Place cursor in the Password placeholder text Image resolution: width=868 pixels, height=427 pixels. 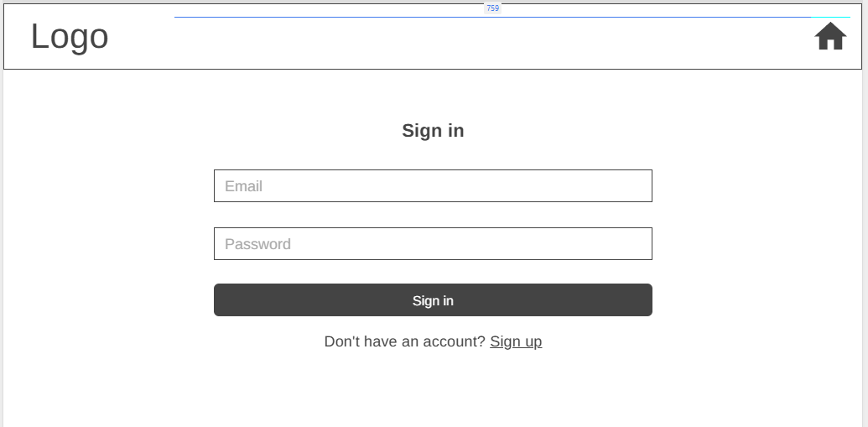tap(257, 244)
